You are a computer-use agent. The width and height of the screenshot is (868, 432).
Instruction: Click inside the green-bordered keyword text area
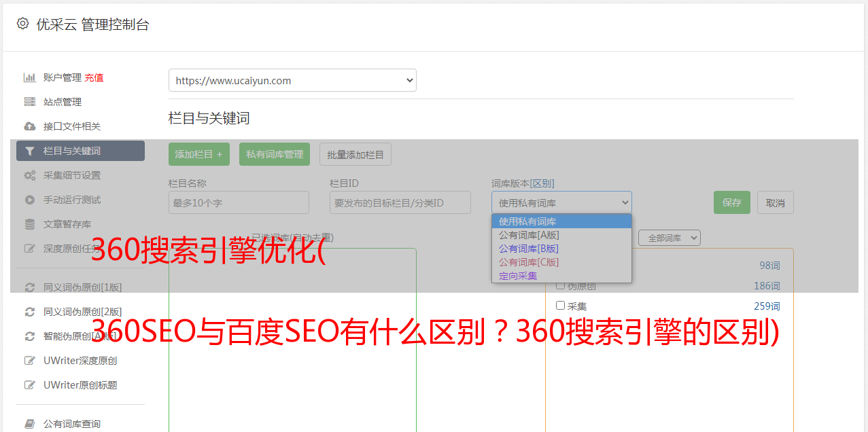pyautogui.click(x=292, y=340)
